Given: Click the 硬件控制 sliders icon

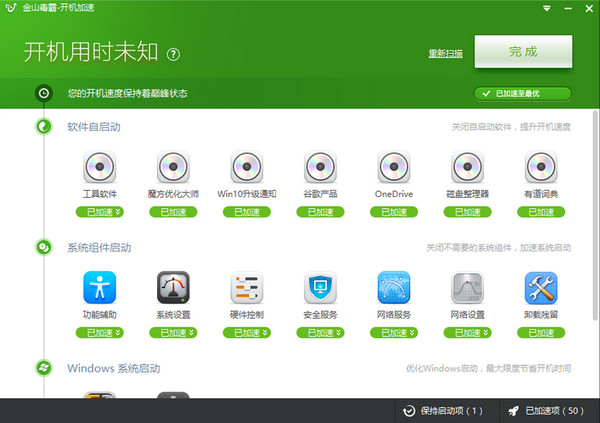Looking at the screenshot, I should tap(247, 287).
